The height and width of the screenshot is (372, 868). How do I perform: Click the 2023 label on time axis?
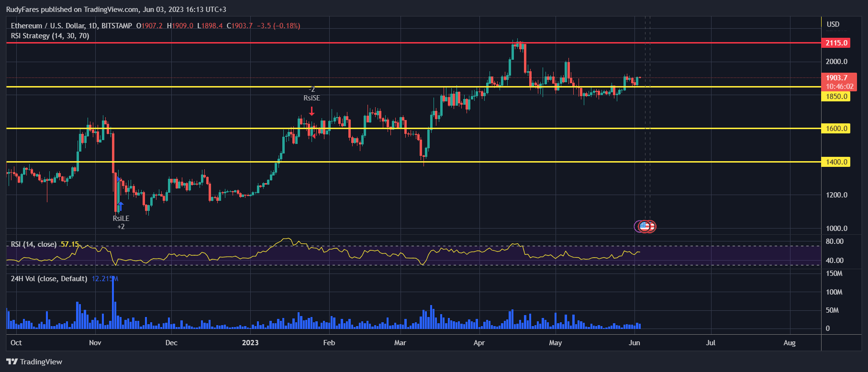tap(250, 343)
